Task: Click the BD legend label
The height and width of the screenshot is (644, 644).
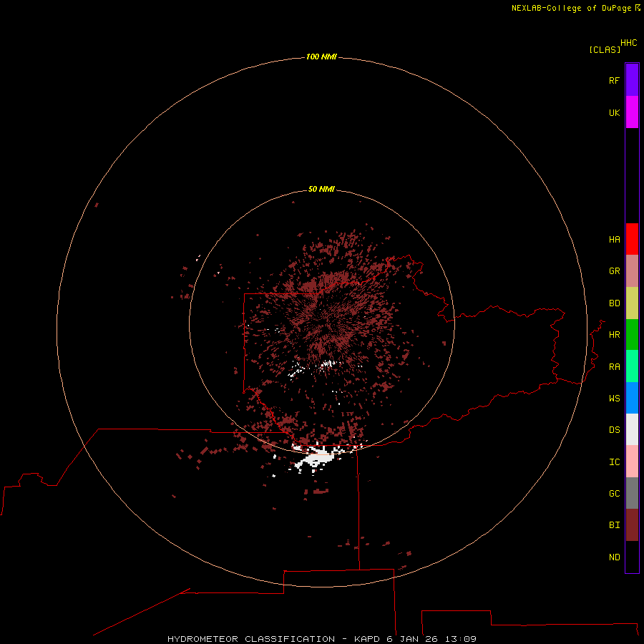Action: pos(614,303)
